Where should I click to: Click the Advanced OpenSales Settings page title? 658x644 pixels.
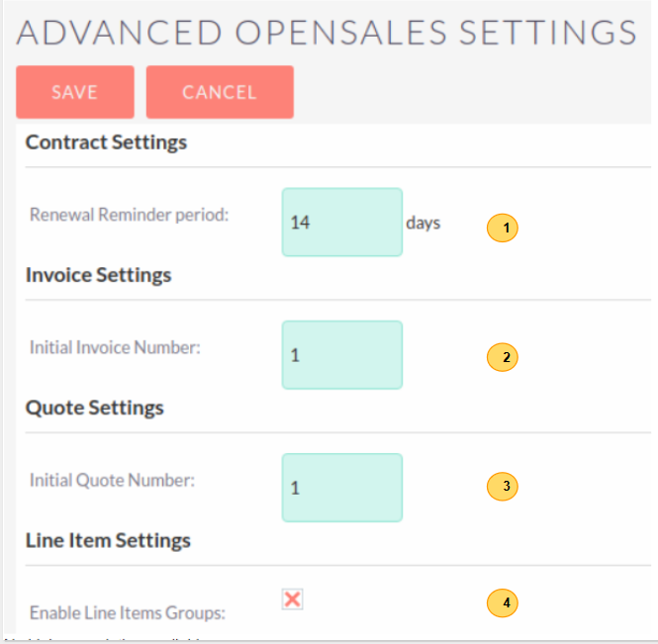click(327, 32)
